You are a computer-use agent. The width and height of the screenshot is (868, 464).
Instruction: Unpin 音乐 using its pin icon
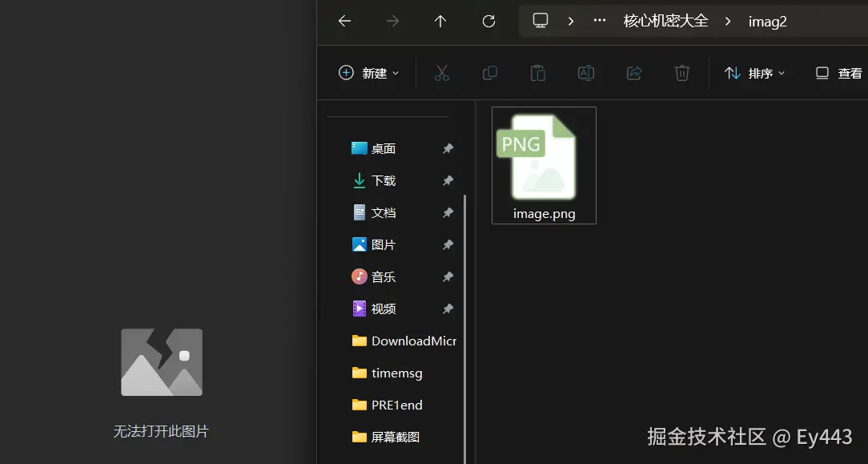pos(448,276)
